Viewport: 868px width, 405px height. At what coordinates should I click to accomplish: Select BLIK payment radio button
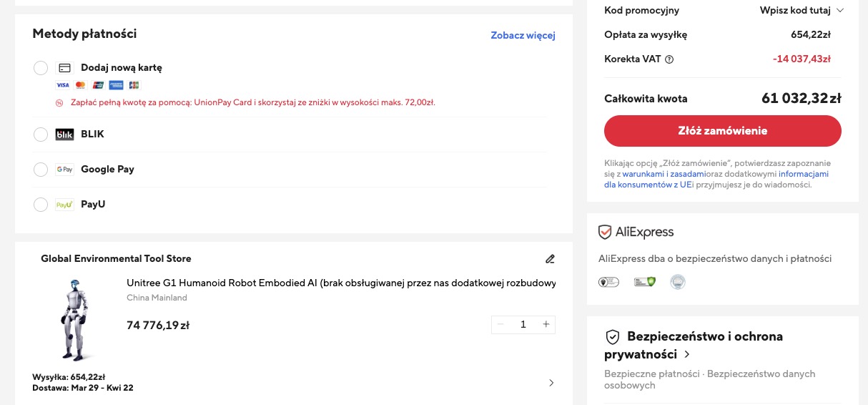pyautogui.click(x=41, y=135)
